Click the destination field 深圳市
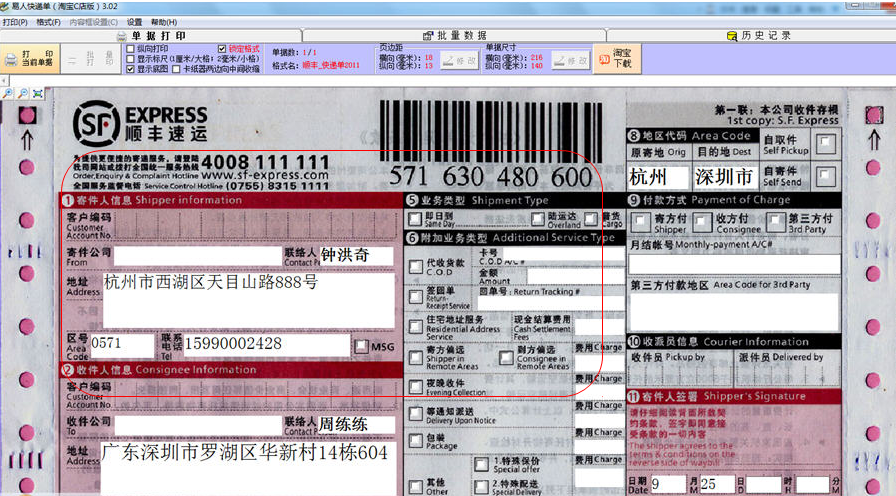 726,177
